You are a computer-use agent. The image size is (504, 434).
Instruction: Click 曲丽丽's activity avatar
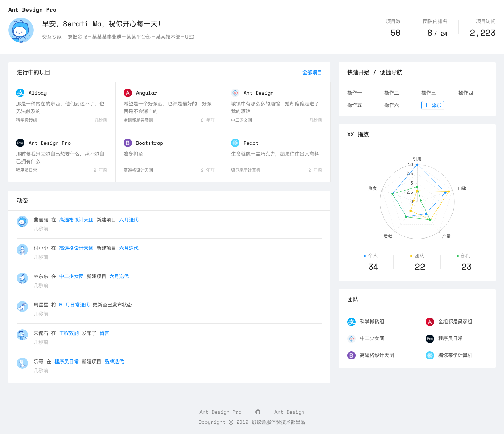click(x=22, y=221)
